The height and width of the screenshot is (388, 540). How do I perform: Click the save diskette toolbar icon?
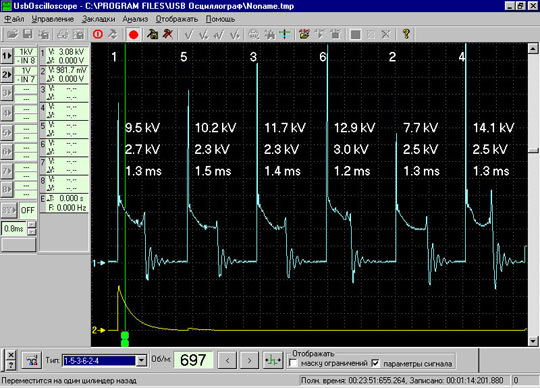click(x=28, y=34)
